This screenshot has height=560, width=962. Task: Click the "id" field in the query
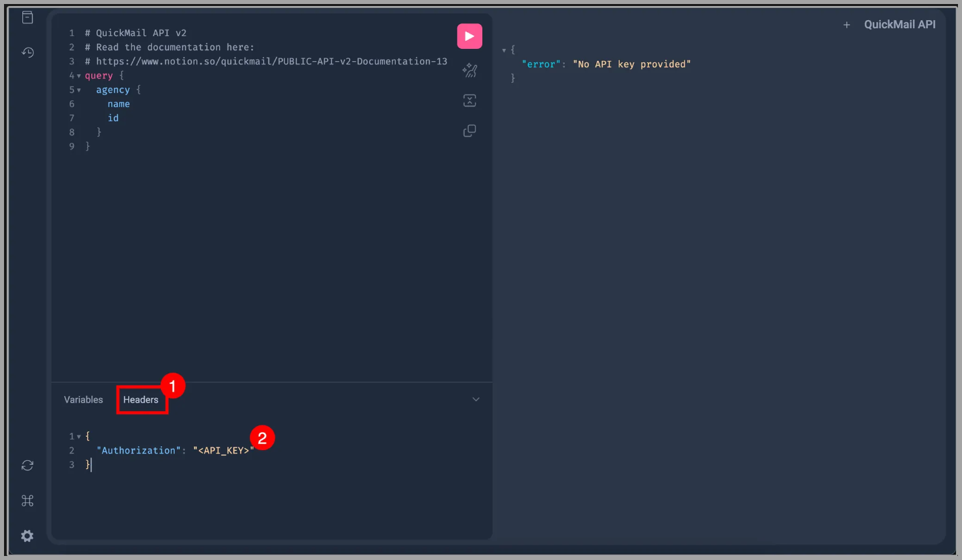pyautogui.click(x=113, y=118)
